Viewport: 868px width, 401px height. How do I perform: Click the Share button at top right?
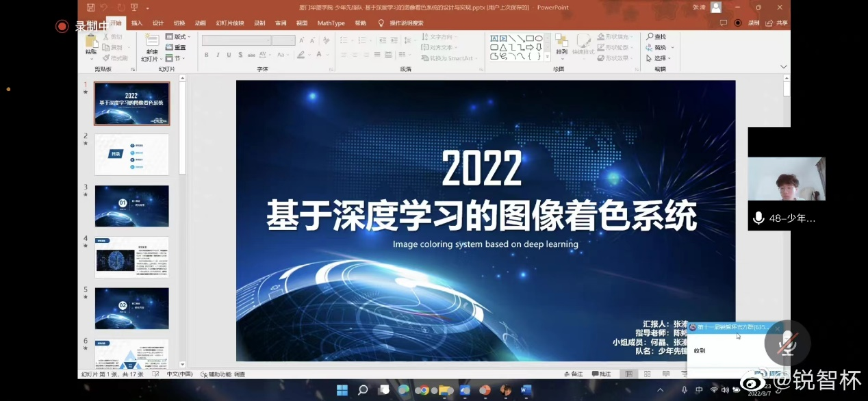776,23
